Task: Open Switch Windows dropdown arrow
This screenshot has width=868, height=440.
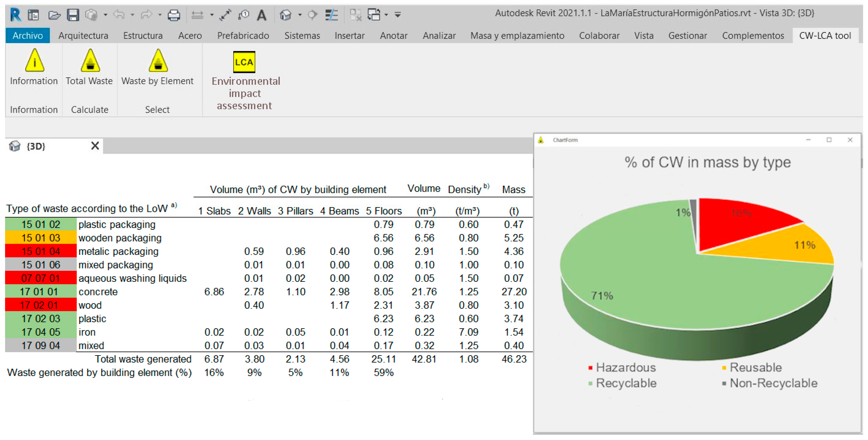Action: pos(386,15)
